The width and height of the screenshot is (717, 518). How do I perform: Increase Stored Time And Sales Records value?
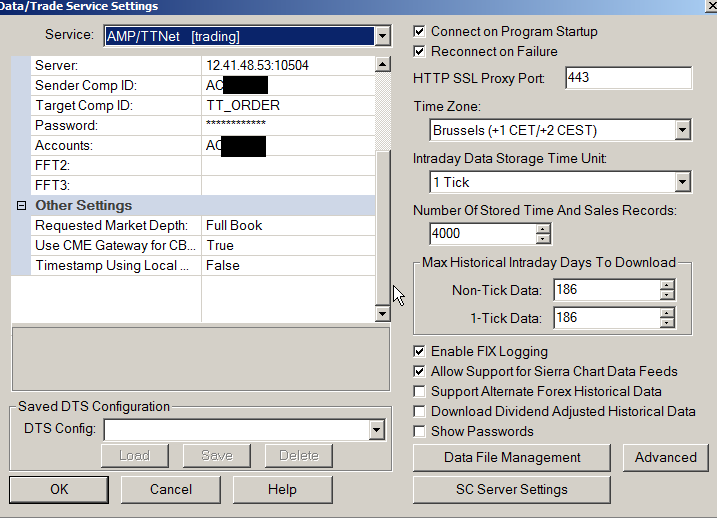[x=543, y=229]
